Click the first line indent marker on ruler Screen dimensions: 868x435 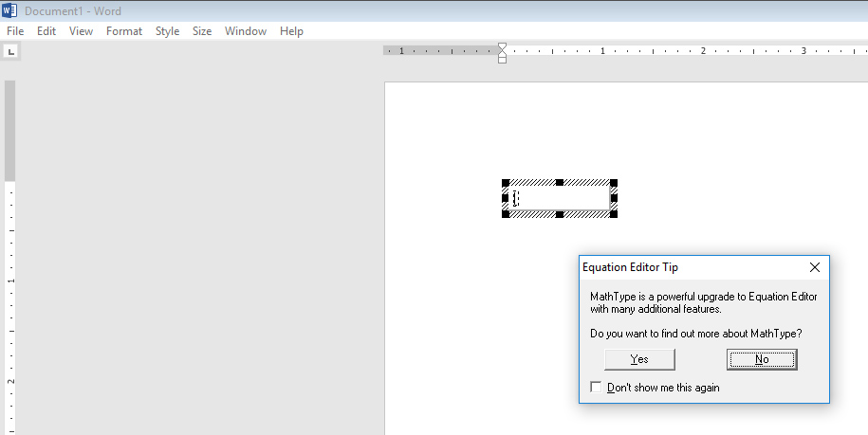point(503,46)
